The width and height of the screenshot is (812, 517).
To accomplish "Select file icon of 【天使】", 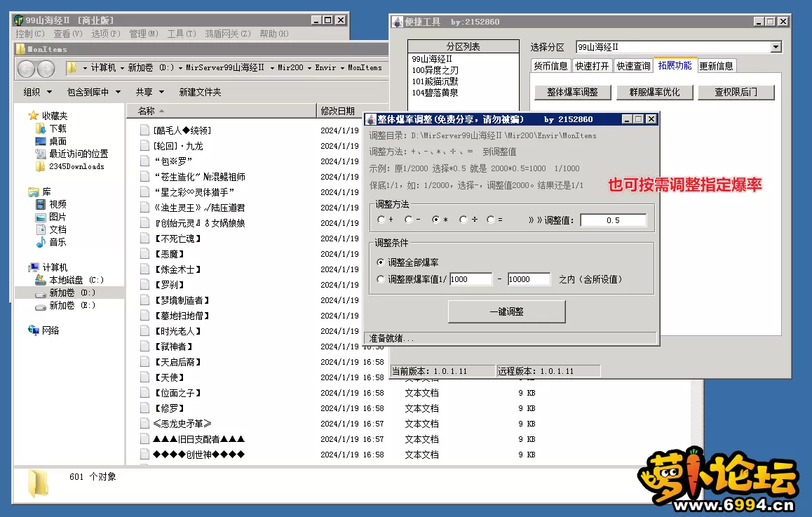I will tap(145, 377).
